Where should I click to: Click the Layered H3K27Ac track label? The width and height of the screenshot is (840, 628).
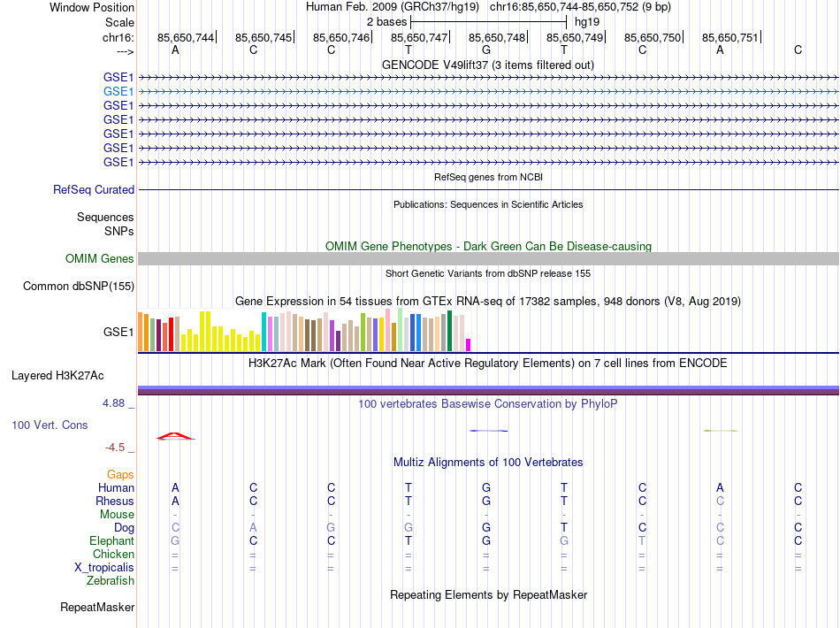click(x=57, y=375)
